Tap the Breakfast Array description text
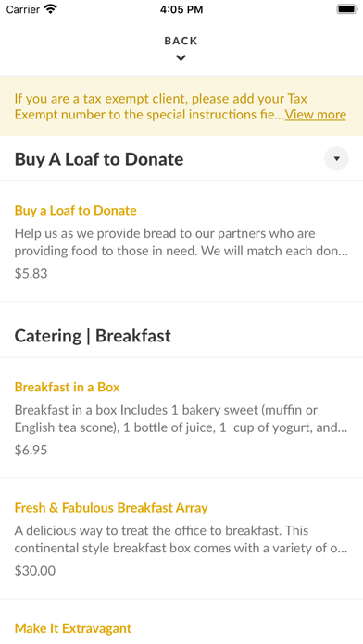 tap(181, 539)
